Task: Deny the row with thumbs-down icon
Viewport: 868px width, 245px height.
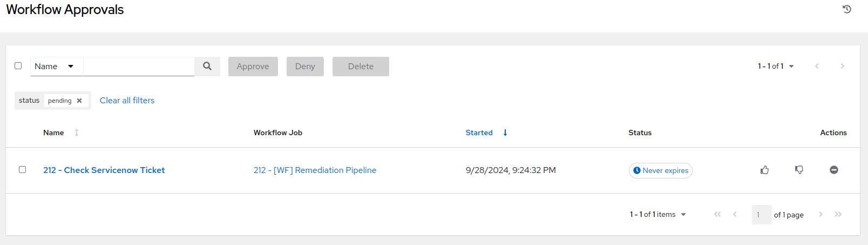Action: (799, 170)
